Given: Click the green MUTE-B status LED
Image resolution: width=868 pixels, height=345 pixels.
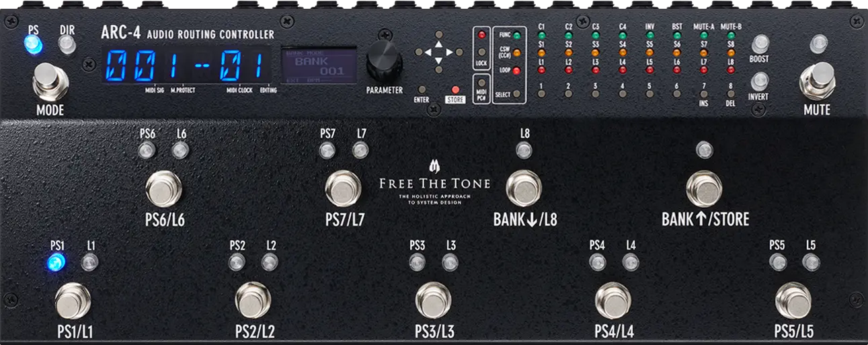Looking at the screenshot, I should coord(731,35).
